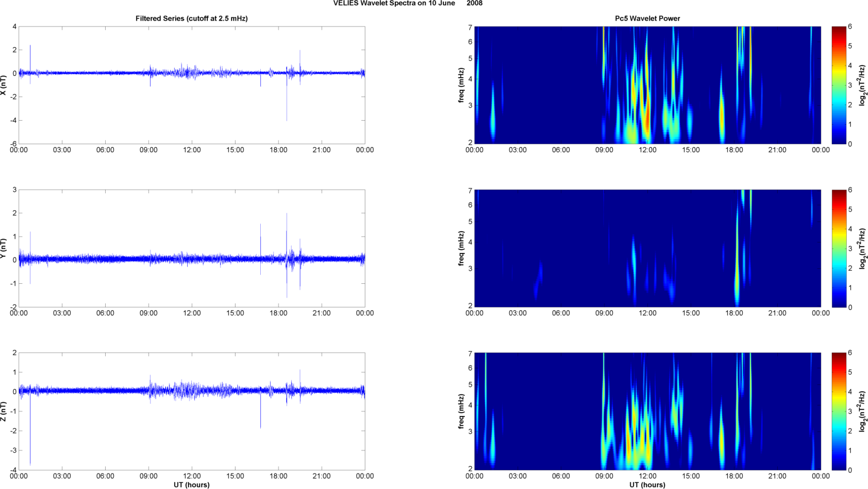
Task: Click the '09:00' tick under the top spectrogram
Action: coord(604,150)
